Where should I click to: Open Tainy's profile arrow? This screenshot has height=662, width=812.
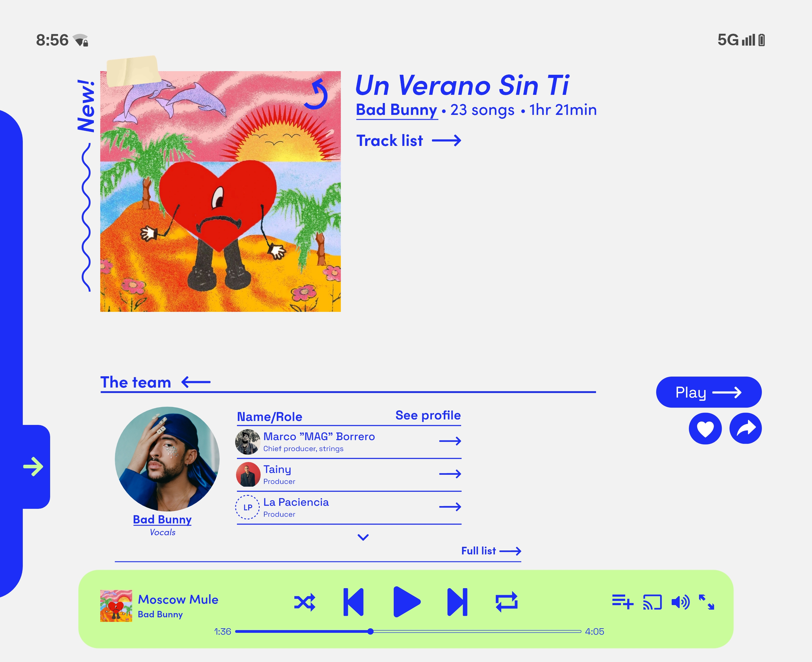point(450,474)
